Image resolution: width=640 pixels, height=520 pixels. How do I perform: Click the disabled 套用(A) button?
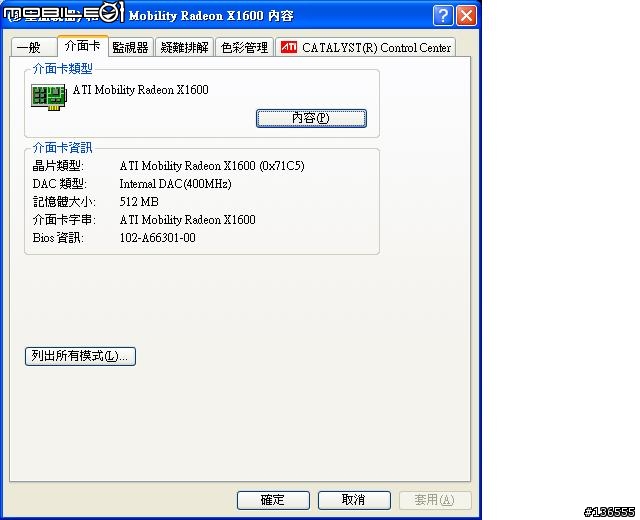[x=434, y=500]
